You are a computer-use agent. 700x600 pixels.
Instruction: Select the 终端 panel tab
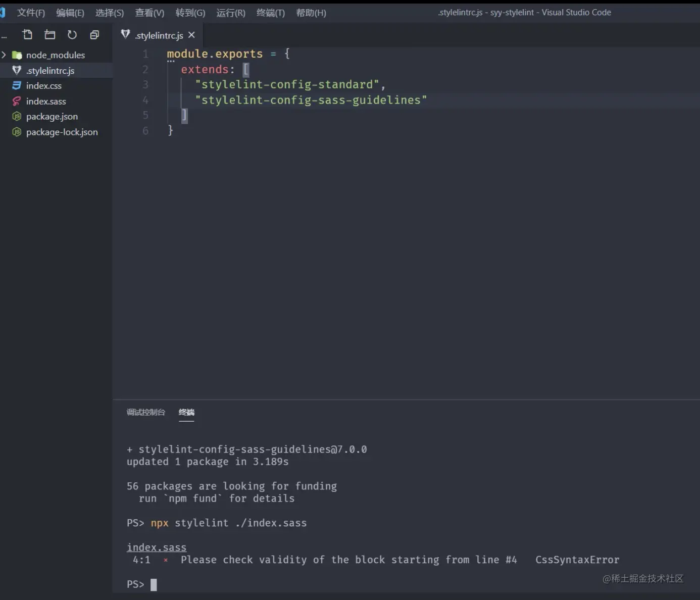pos(186,412)
